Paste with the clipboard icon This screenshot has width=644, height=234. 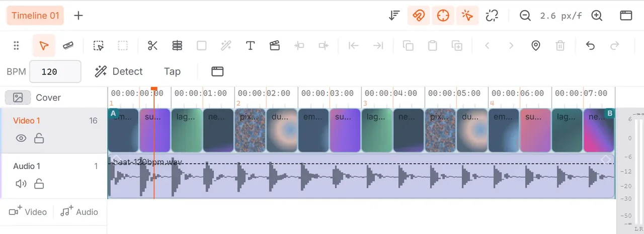pos(432,46)
